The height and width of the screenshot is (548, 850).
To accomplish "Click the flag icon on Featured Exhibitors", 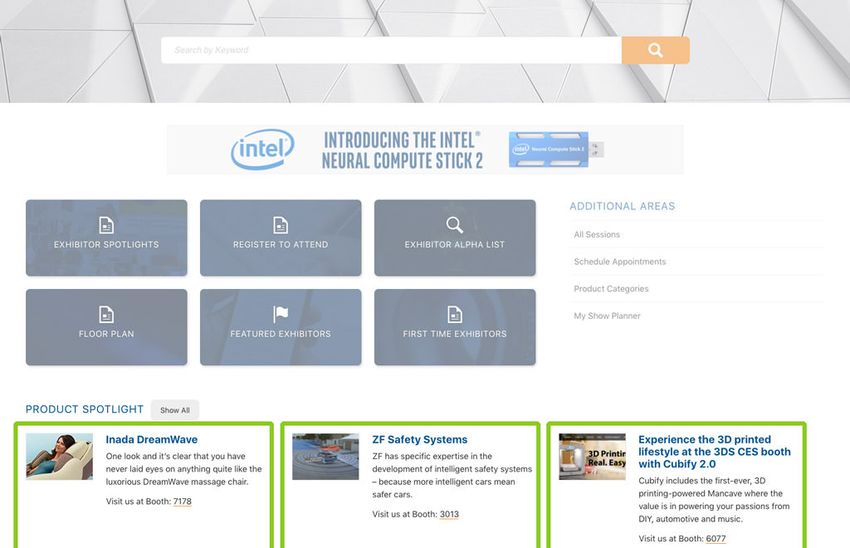I will [x=280, y=314].
